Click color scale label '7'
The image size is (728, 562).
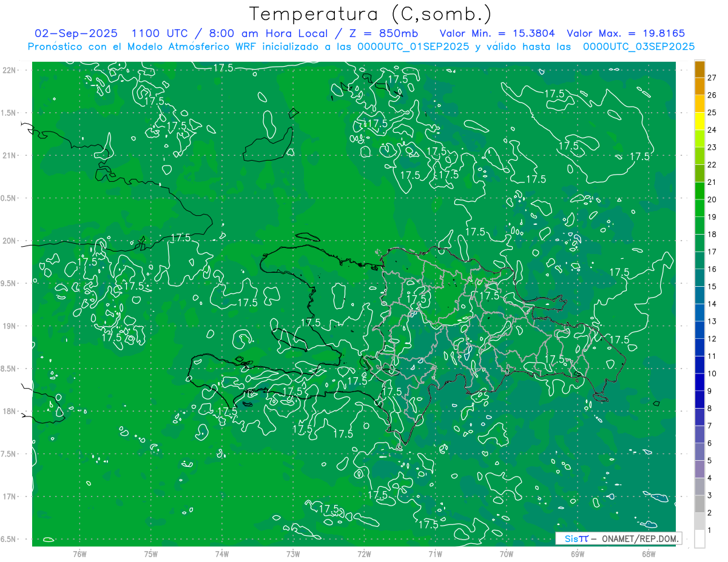coord(710,426)
